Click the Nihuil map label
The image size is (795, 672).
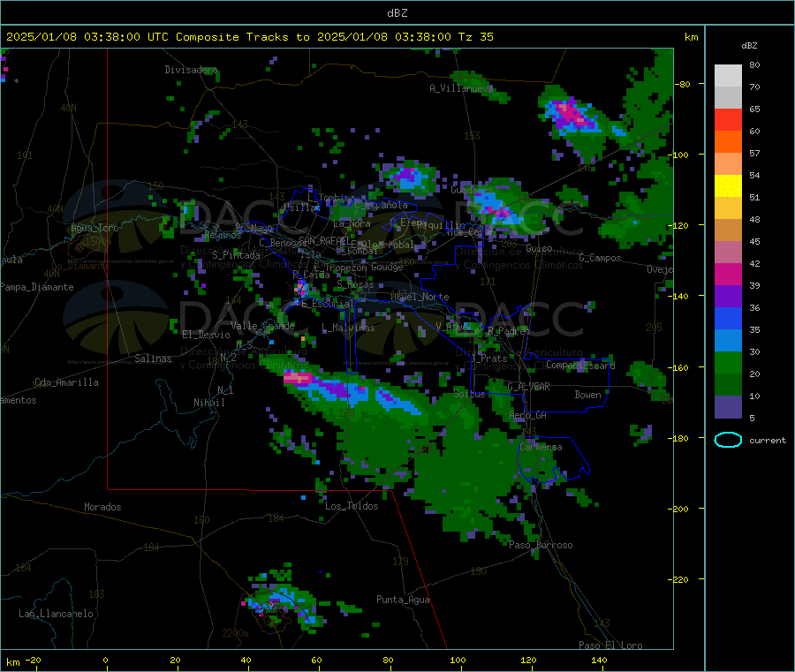pyautogui.click(x=208, y=403)
